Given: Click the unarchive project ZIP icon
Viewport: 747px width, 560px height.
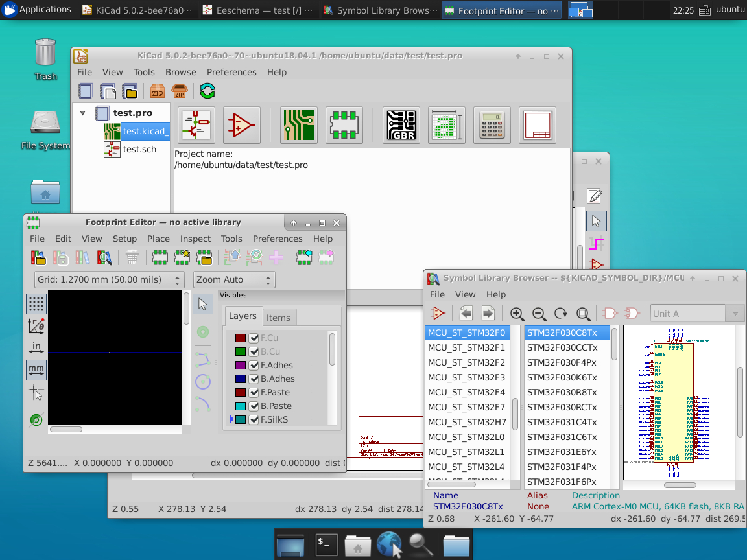Looking at the screenshot, I should (x=180, y=91).
